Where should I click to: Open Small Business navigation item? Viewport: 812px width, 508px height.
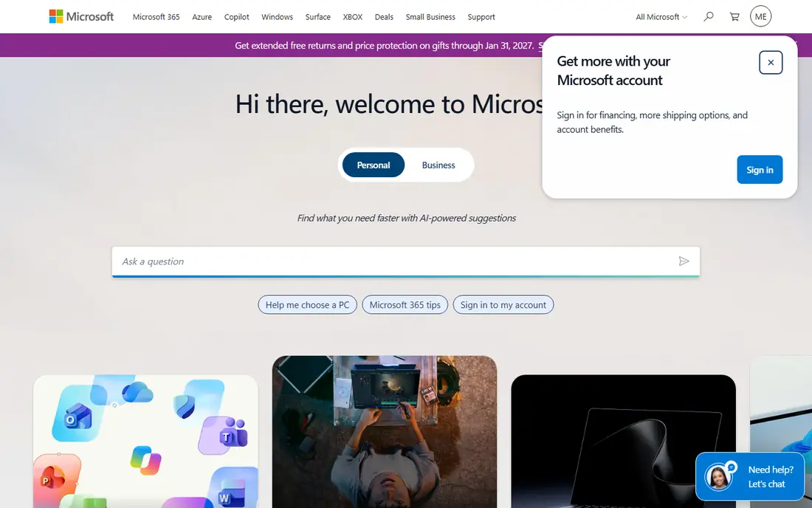point(430,17)
